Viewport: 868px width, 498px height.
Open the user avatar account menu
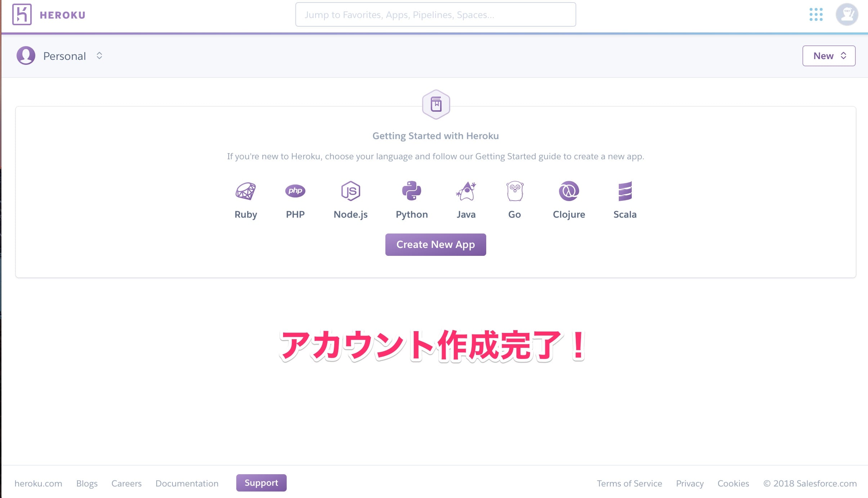(847, 14)
